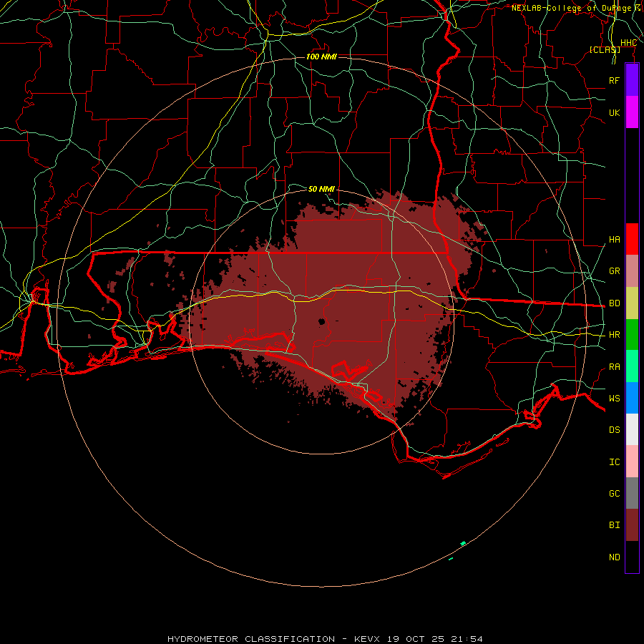
Task: Click the [CLAS] unit label
Action: tap(605, 49)
